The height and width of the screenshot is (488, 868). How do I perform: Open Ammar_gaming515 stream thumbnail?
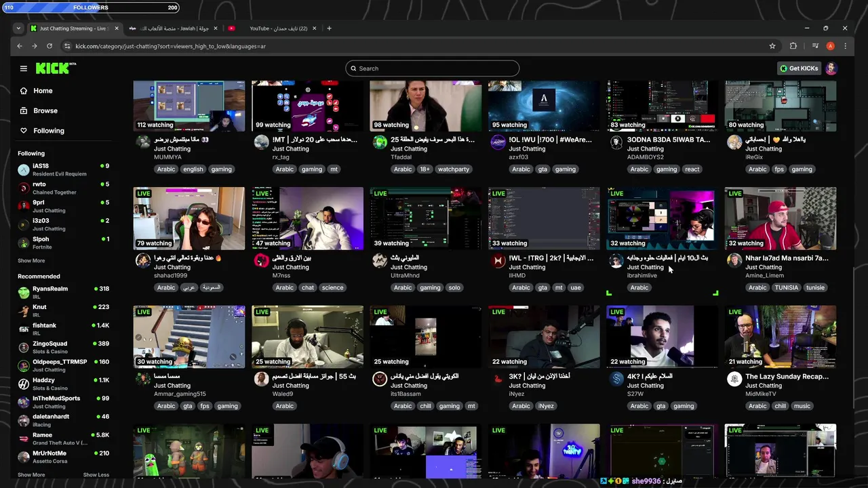click(x=189, y=337)
